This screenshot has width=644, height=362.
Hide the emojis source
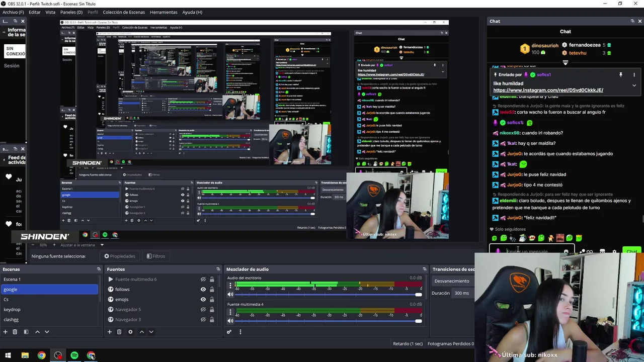pos(203,300)
